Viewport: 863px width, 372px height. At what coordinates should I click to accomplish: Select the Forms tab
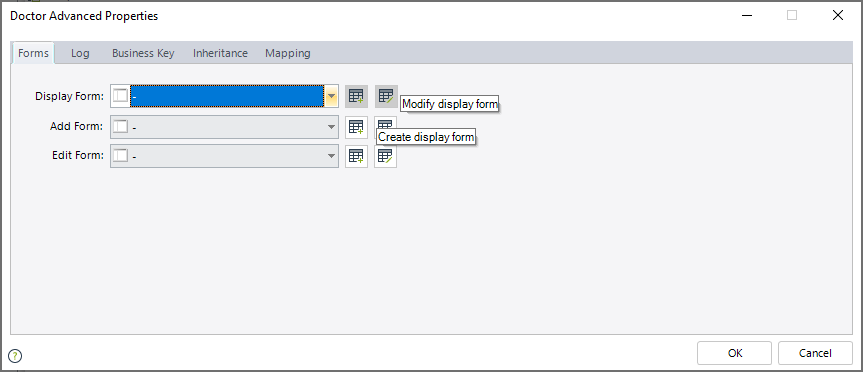point(34,53)
